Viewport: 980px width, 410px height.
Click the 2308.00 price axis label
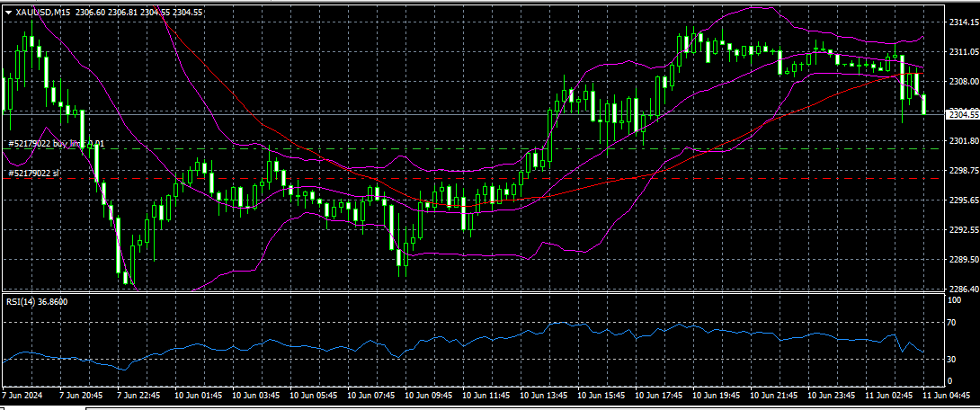[963, 81]
